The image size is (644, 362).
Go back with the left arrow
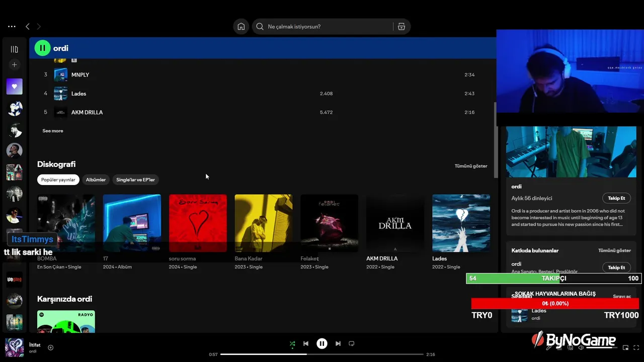[x=28, y=27]
